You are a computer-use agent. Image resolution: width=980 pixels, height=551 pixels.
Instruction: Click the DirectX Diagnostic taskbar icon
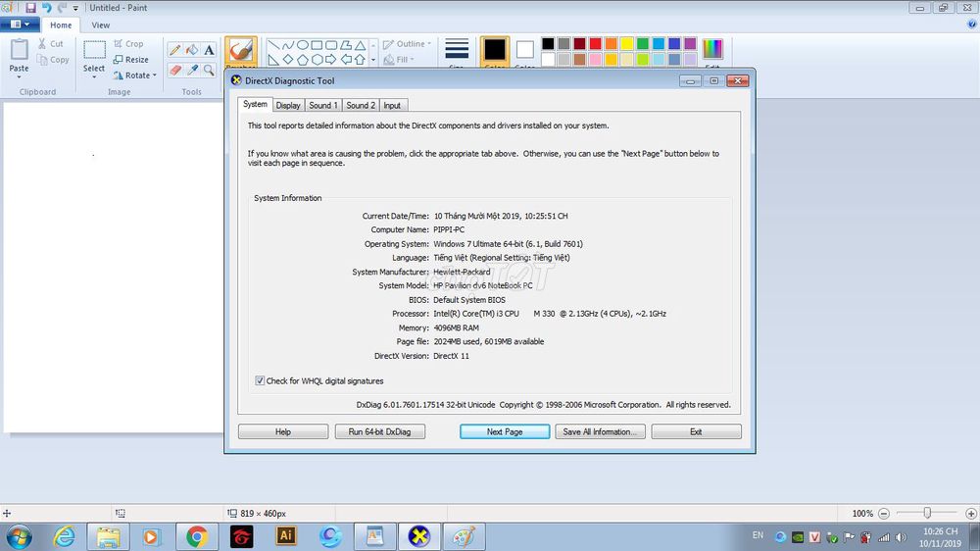[x=419, y=536]
